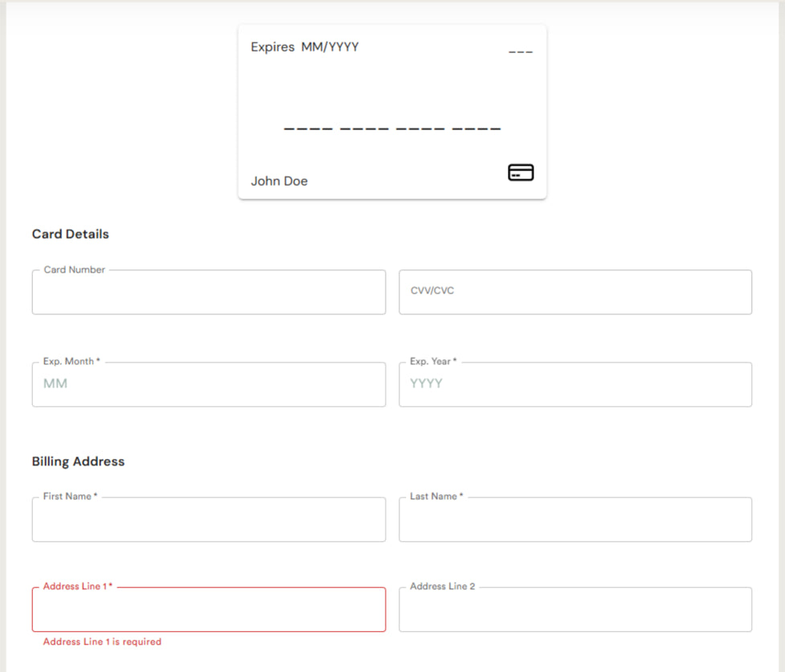Click the Exp. Month MM field
This screenshot has width=785, height=672.
(x=209, y=384)
